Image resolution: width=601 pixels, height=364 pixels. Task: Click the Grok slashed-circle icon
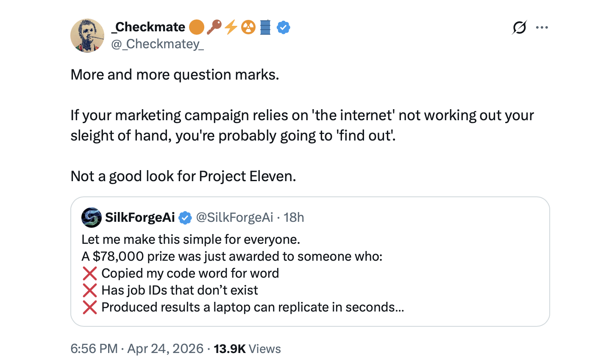(x=519, y=28)
